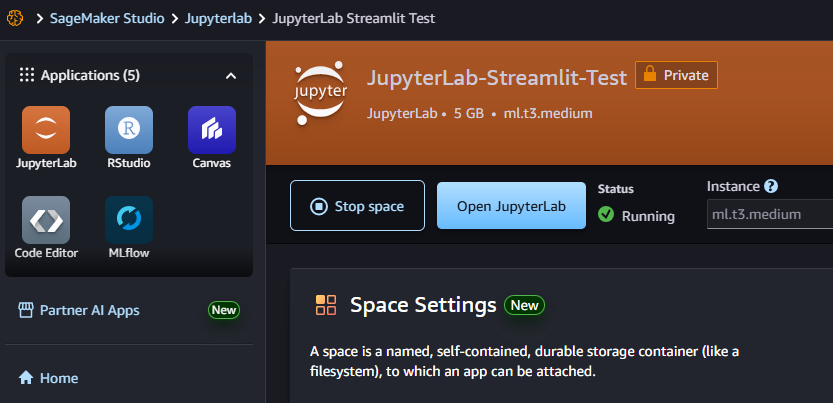The width and height of the screenshot is (833, 403).
Task: Launch the RStudio application icon
Action: point(129,130)
